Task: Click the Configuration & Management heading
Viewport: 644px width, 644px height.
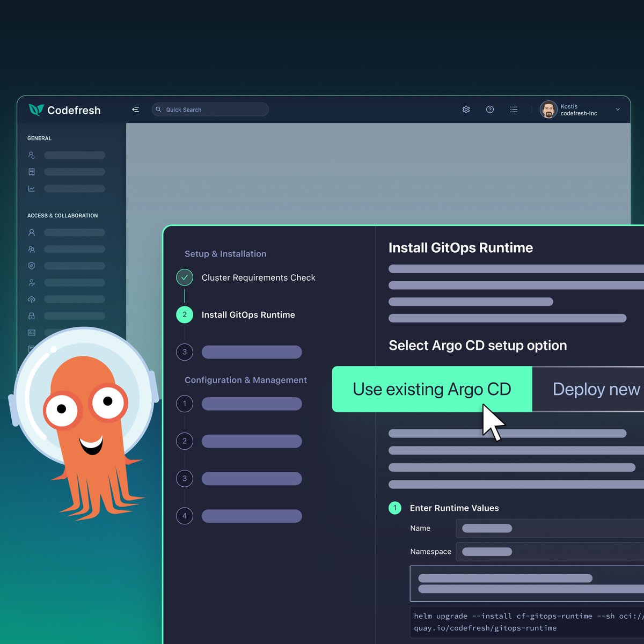Action: pyautogui.click(x=246, y=380)
